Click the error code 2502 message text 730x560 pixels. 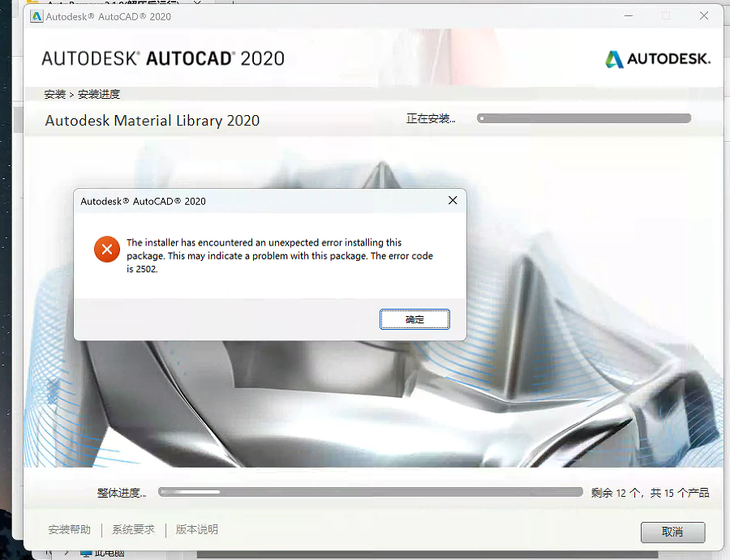(280, 256)
